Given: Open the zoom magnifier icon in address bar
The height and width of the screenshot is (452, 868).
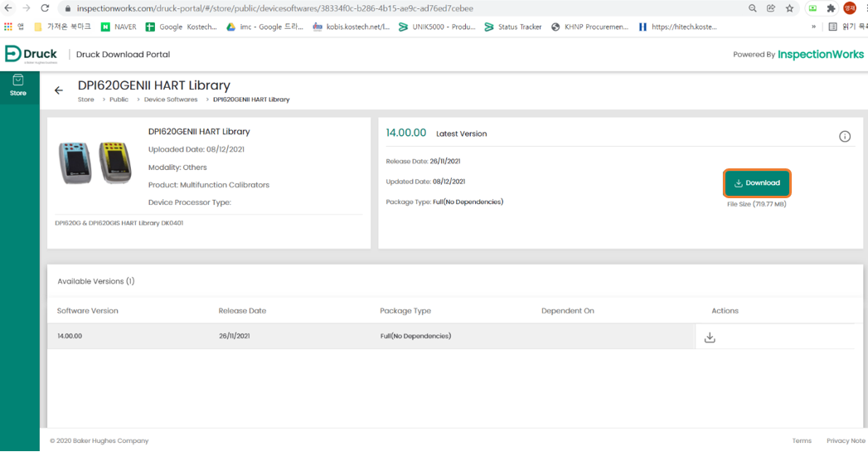Looking at the screenshot, I should [x=752, y=8].
